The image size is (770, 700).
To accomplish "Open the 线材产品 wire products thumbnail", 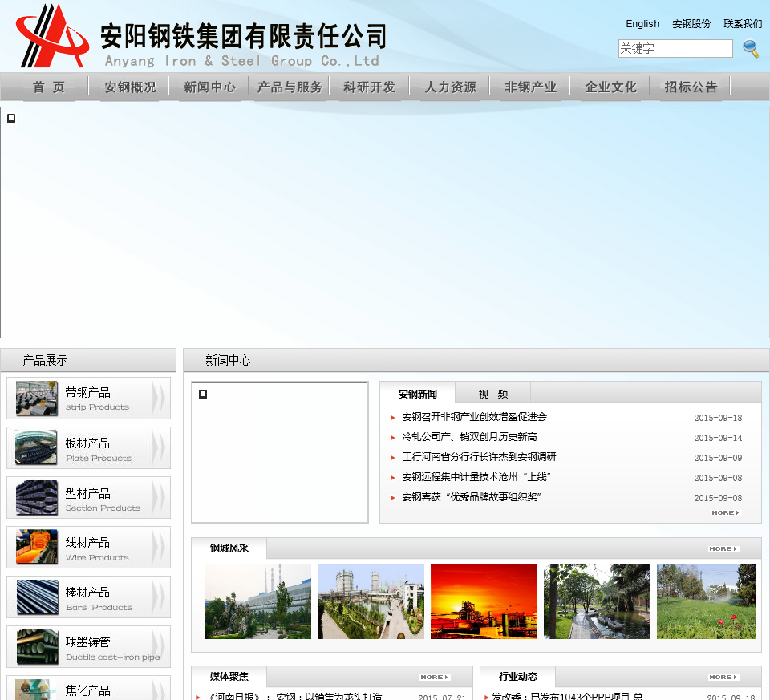I will (x=36, y=547).
